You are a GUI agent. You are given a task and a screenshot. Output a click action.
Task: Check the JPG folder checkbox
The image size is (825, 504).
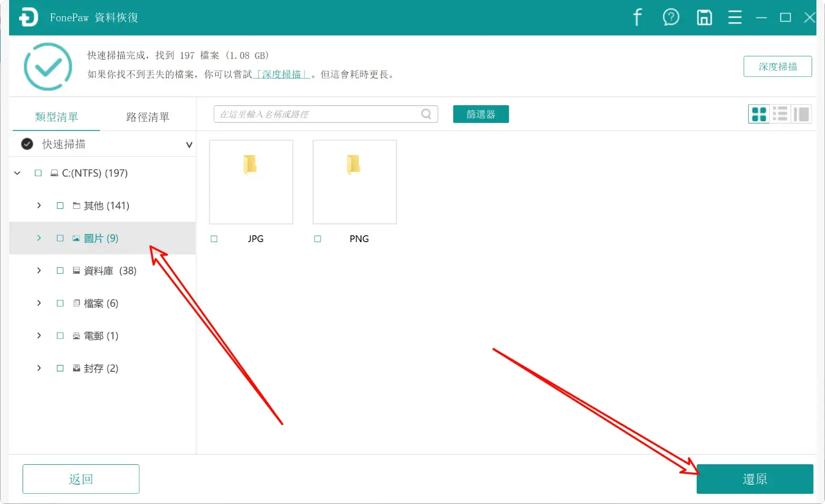pyautogui.click(x=214, y=239)
